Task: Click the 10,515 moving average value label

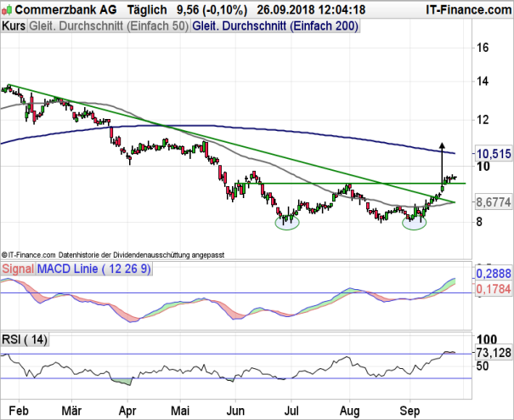Action: [494, 154]
